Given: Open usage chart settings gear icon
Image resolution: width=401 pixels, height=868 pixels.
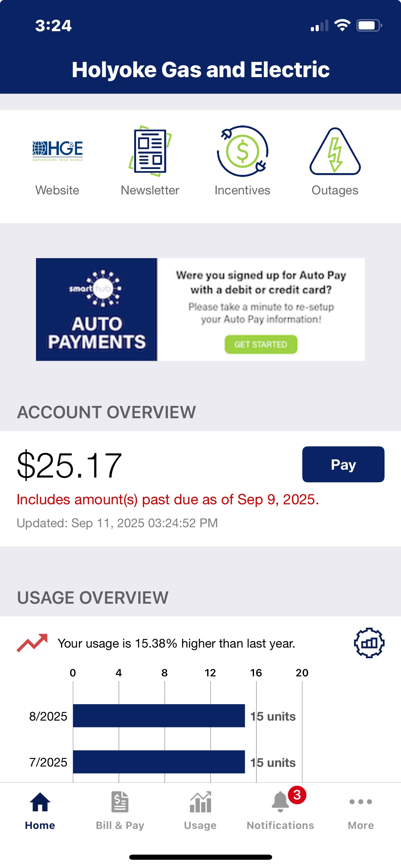Looking at the screenshot, I should (x=369, y=643).
